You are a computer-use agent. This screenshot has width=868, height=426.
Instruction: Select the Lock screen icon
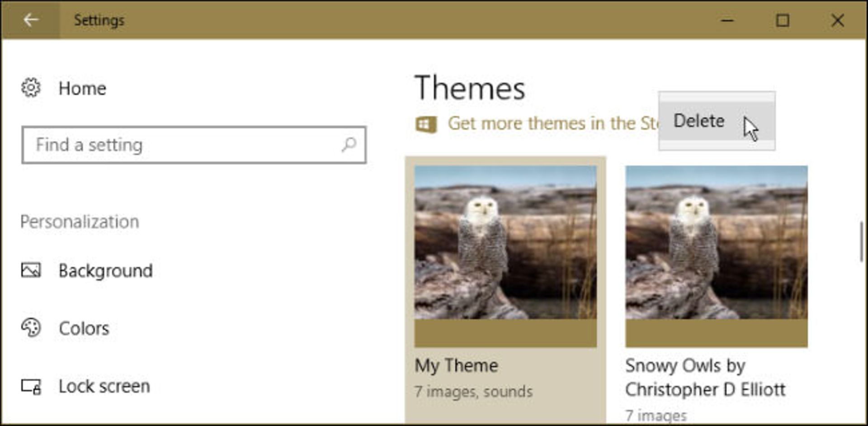click(x=30, y=386)
